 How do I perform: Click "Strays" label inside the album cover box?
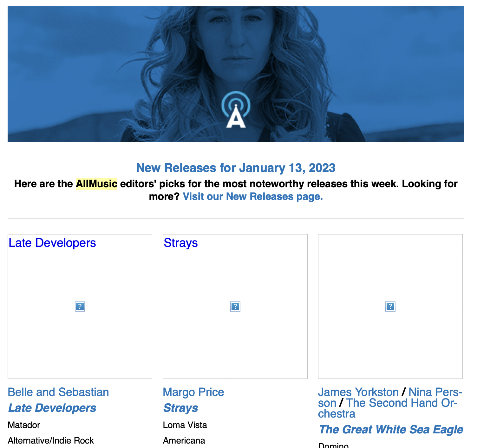(180, 243)
